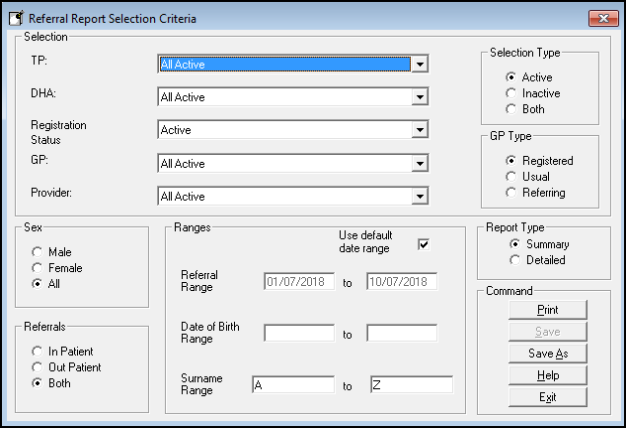
Task: Select Inactive selection type
Action: (512, 93)
